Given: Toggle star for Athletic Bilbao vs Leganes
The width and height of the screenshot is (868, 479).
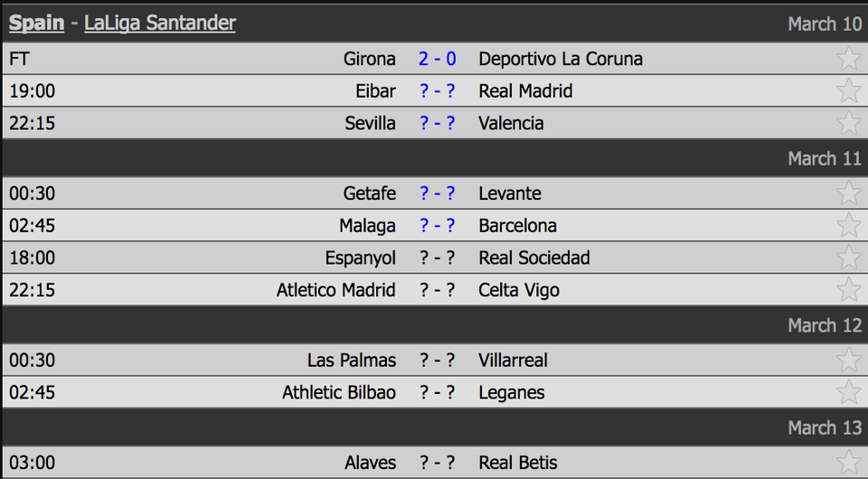Looking at the screenshot, I should point(848,391).
